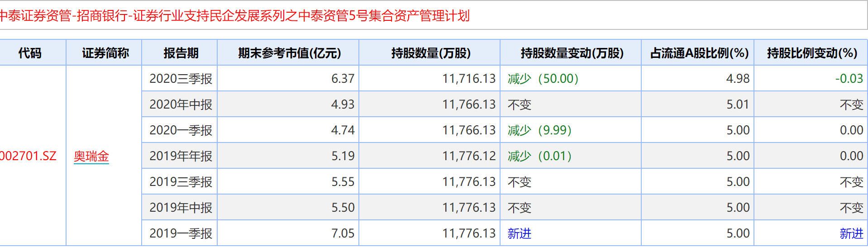Click 新进 in ratio change column
Viewport: 868px width, 247px height.
[x=851, y=233]
